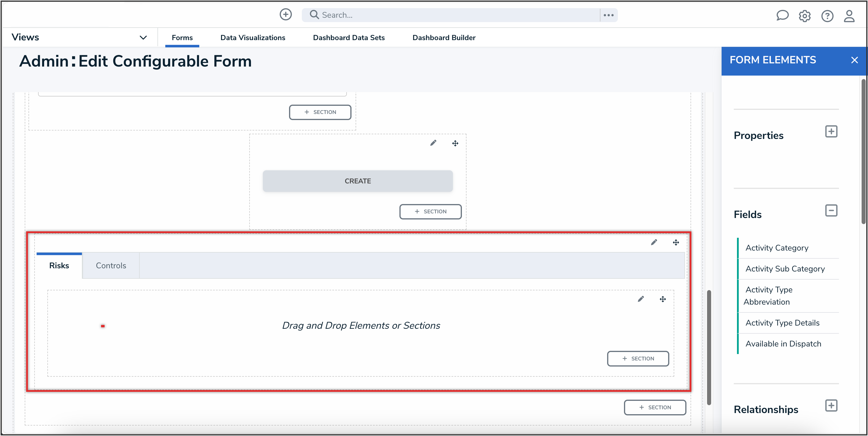
Task: Click move handle beside Drag and Drop area
Action: click(x=662, y=299)
